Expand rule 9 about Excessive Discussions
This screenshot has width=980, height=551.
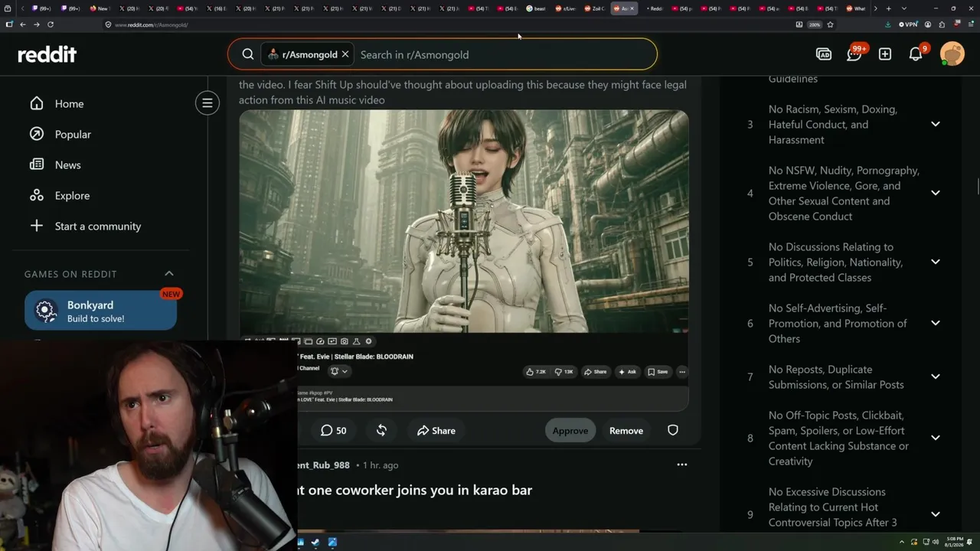[936, 514]
